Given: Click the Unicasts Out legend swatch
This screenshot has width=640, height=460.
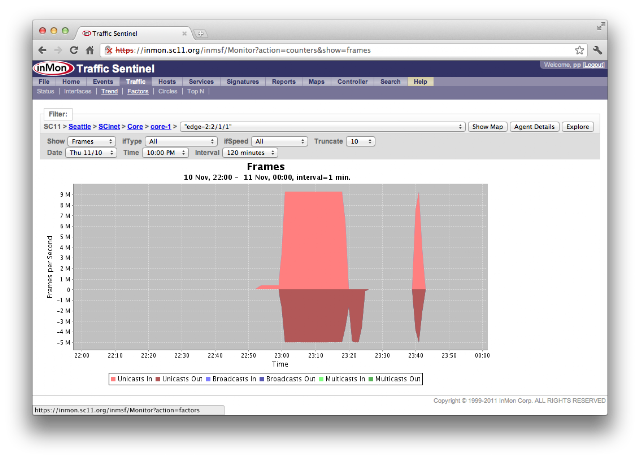Looking at the screenshot, I should [158, 379].
